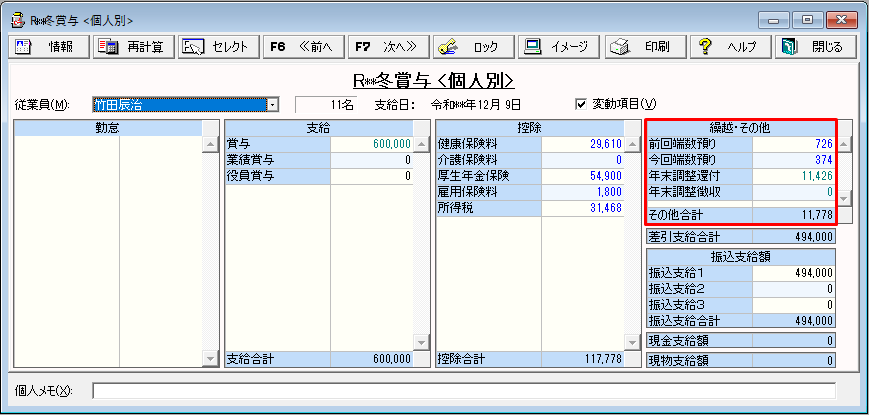The image size is (869, 415).
Task: Expand the 従業員 employee dropdown
Action: [272, 104]
